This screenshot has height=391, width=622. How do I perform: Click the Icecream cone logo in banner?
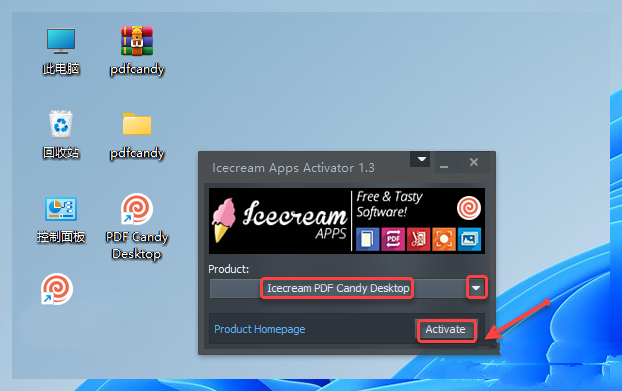click(223, 220)
